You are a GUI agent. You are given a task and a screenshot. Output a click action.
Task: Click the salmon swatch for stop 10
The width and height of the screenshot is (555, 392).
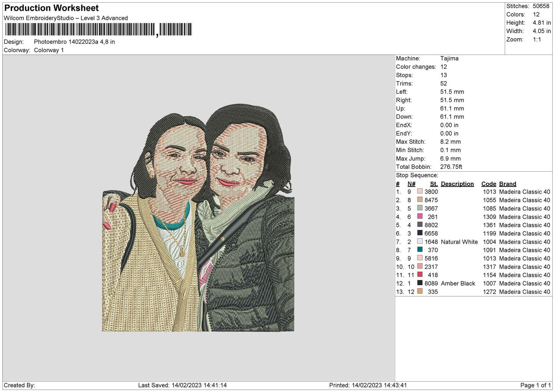click(x=420, y=266)
